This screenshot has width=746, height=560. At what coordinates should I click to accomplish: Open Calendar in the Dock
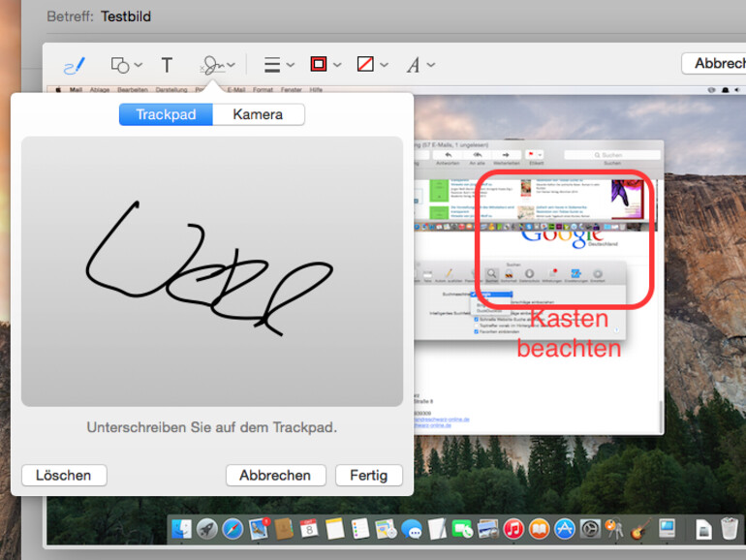(x=309, y=528)
